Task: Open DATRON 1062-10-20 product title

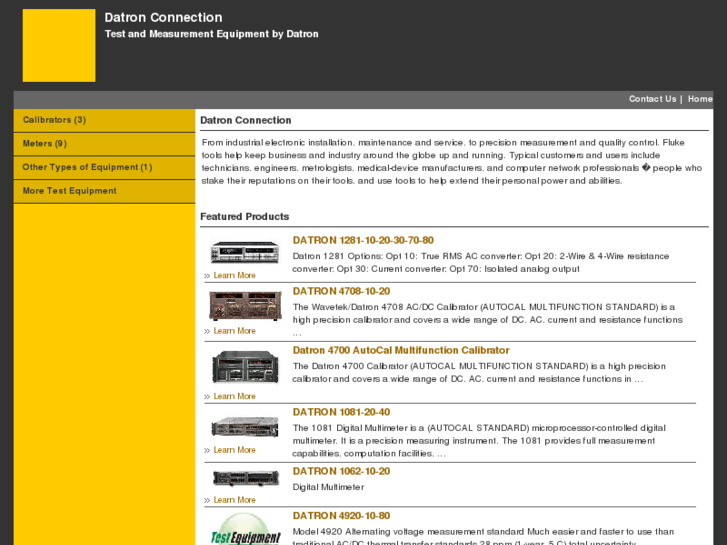Action: (341, 471)
